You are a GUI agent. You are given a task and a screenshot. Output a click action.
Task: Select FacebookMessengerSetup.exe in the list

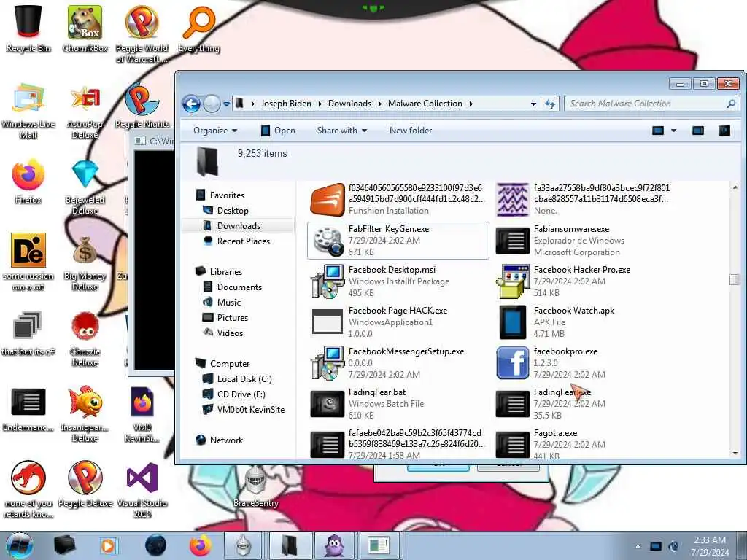coord(398,363)
